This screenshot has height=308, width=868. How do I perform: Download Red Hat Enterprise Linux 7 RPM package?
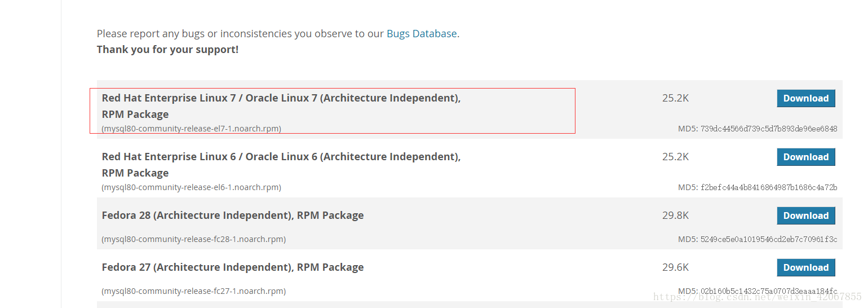(x=806, y=98)
